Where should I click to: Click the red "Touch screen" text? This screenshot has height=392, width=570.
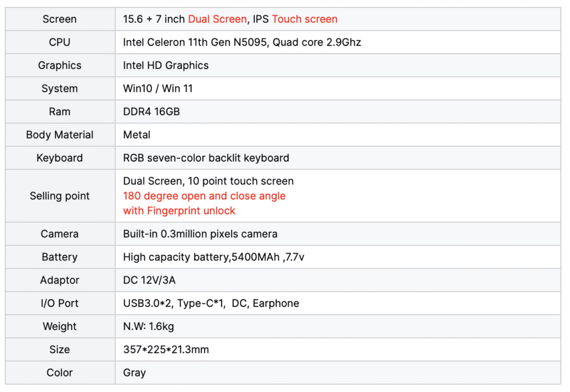coord(304,19)
